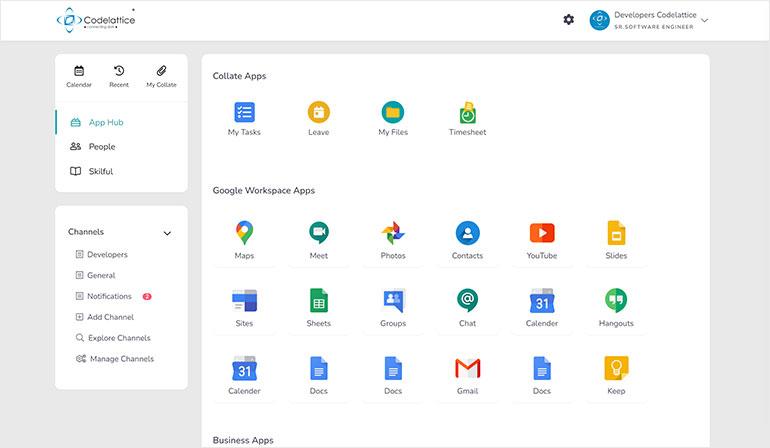
Task: Click the notifications red badge
Action: (147, 296)
